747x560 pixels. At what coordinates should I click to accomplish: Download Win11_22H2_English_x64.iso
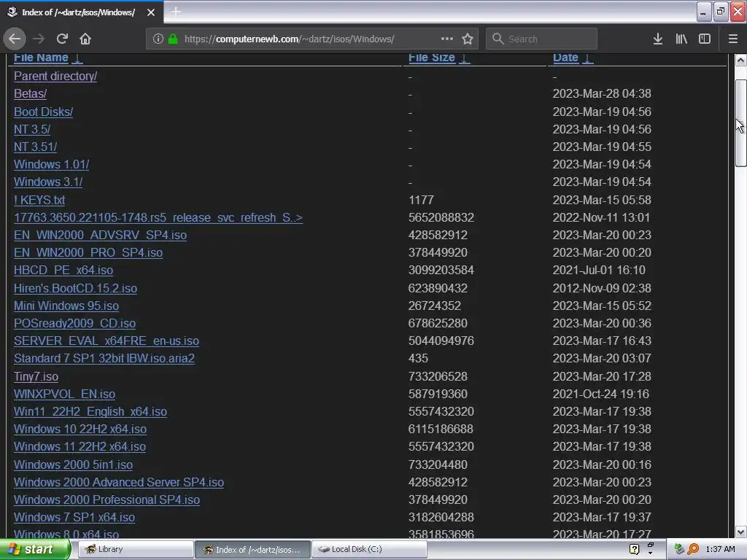(x=90, y=412)
